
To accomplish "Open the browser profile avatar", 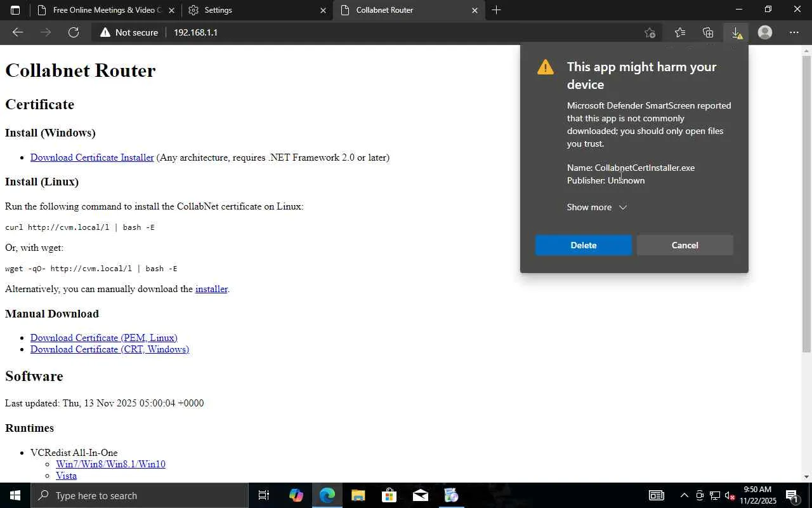I will tap(765, 32).
